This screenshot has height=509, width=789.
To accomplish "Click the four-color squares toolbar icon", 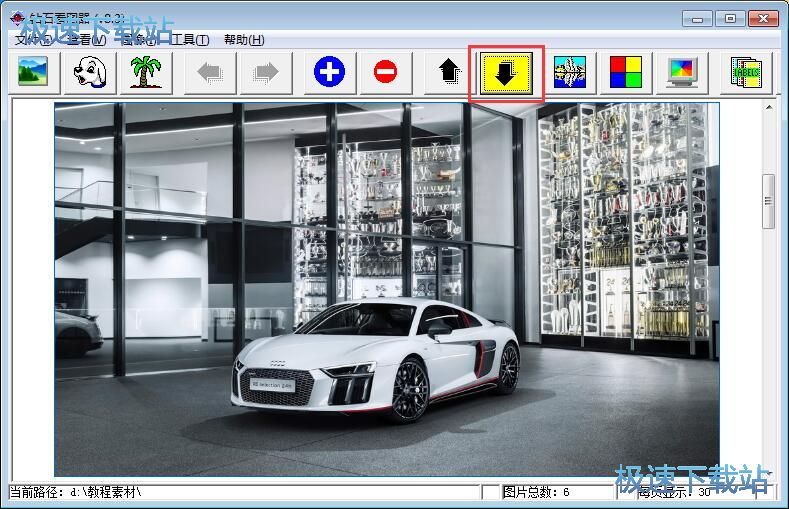I will coord(627,72).
